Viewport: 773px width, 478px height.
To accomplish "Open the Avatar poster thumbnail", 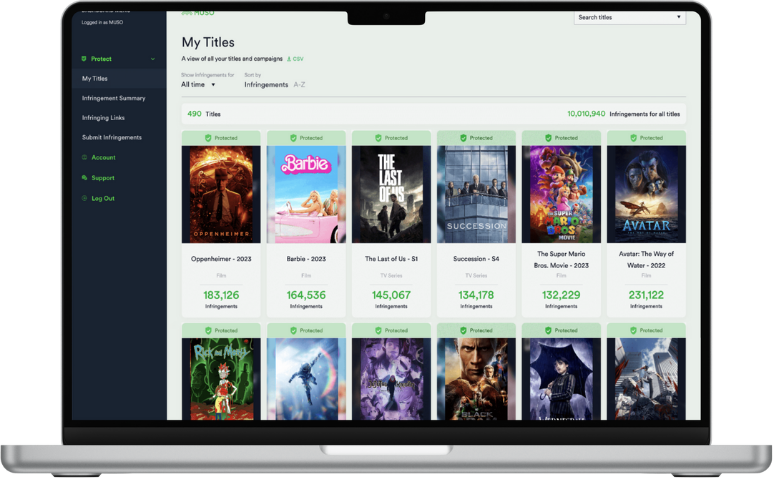I will [x=646, y=194].
